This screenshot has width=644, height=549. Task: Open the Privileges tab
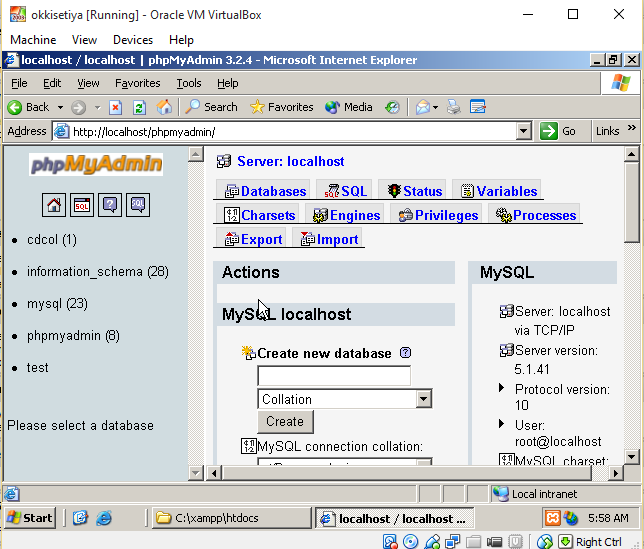point(438,215)
